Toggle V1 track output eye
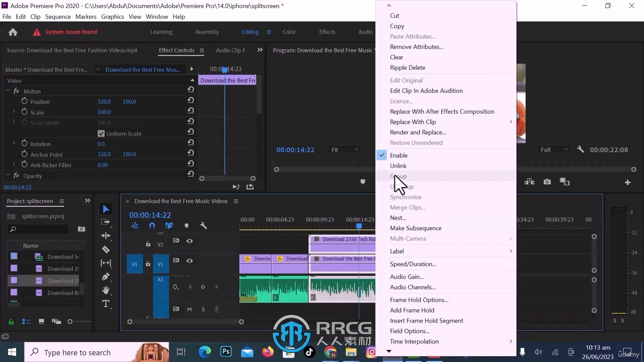This screenshot has width=644, height=362. click(190, 260)
